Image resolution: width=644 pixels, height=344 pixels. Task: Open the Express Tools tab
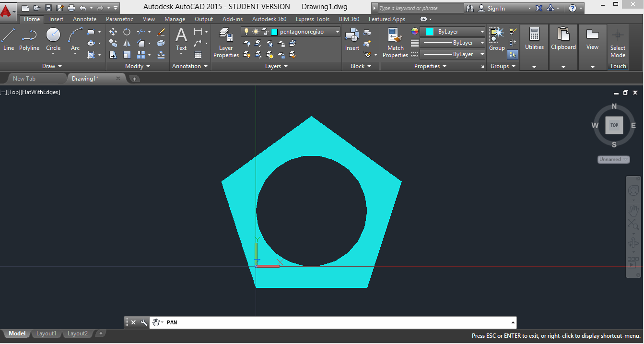tap(312, 19)
